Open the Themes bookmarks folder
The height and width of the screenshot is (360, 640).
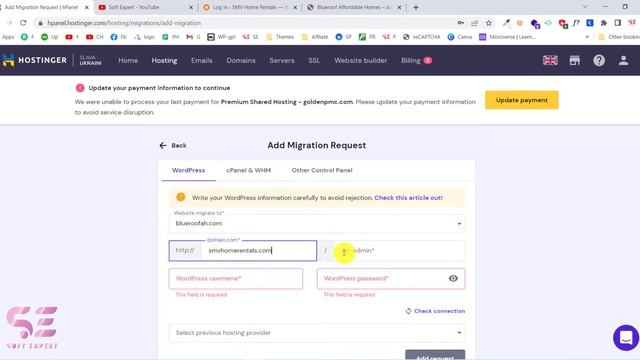point(280,37)
